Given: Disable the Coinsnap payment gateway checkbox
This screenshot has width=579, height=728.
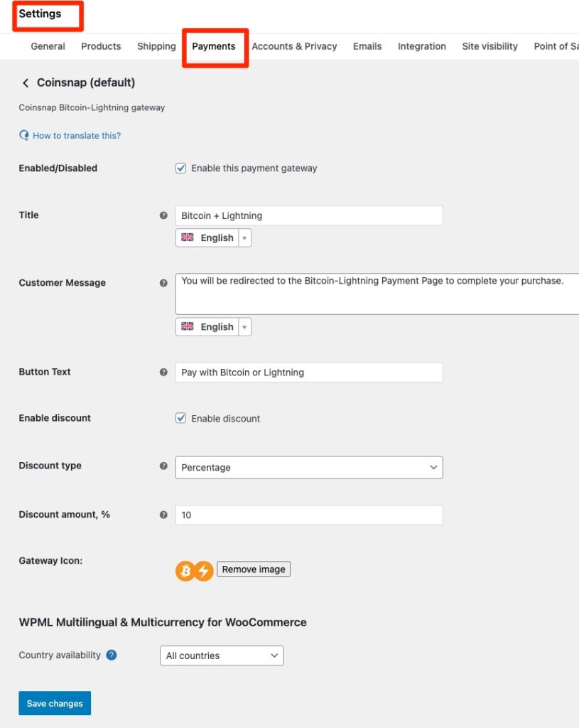Looking at the screenshot, I should point(180,168).
